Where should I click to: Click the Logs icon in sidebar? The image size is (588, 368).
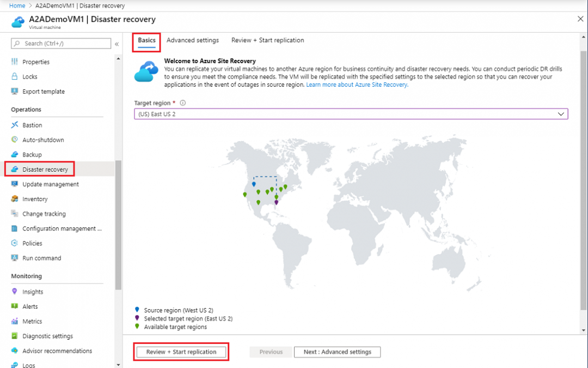15,365
